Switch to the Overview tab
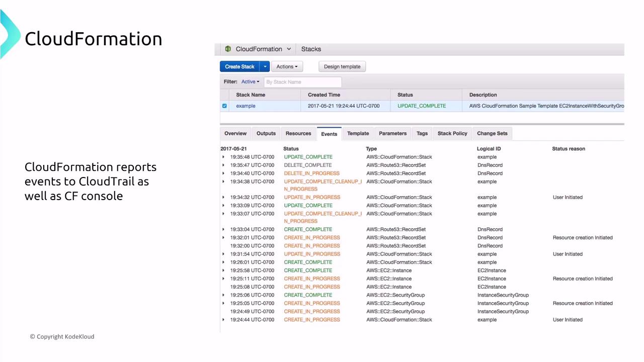This screenshot has height=362, width=644. pos(235,133)
